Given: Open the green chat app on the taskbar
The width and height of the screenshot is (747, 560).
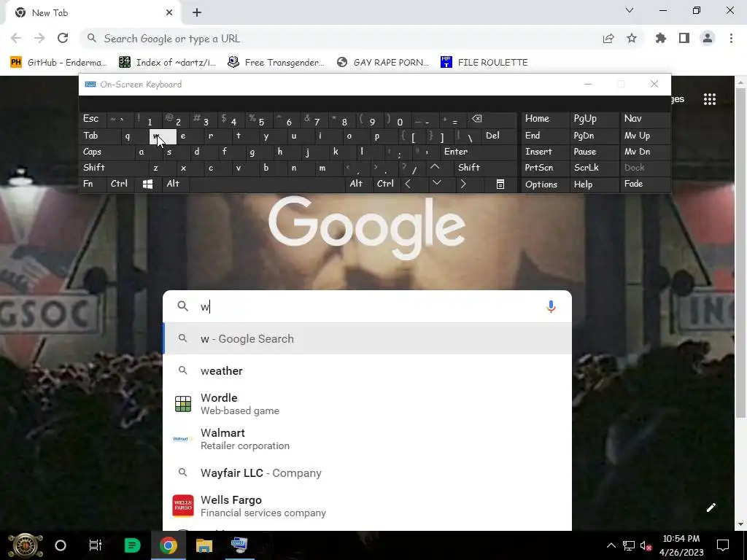Looking at the screenshot, I should (132, 545).
